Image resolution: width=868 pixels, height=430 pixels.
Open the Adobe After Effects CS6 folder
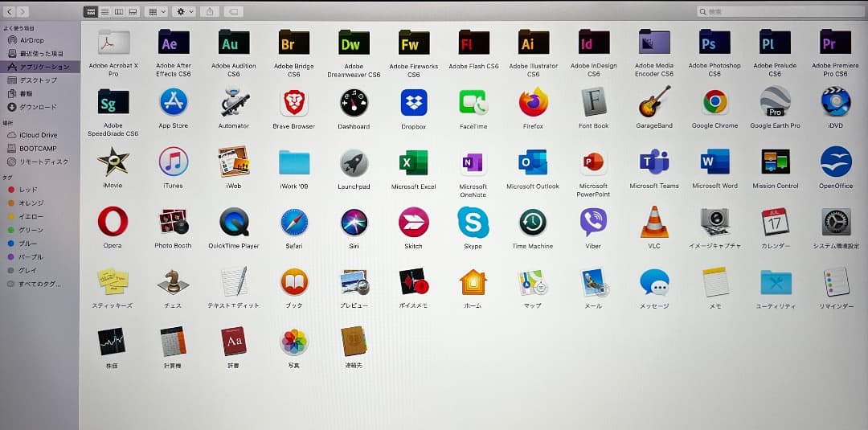pyautogui.click(x=174, y=42)
